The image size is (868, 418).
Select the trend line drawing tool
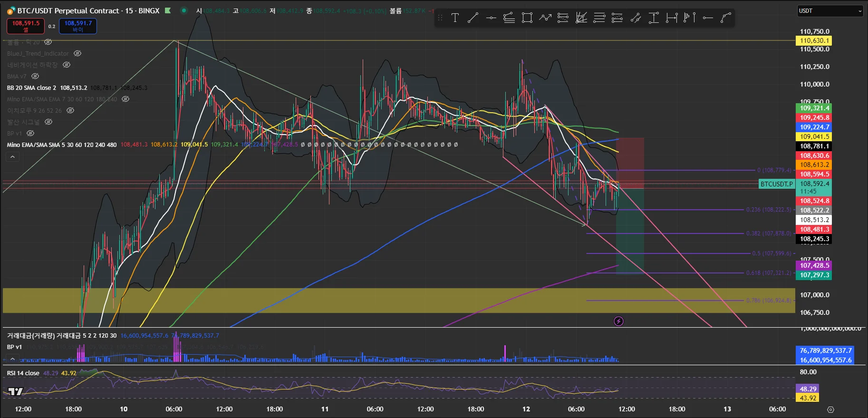pyautogui.click(x=473, y=18)
